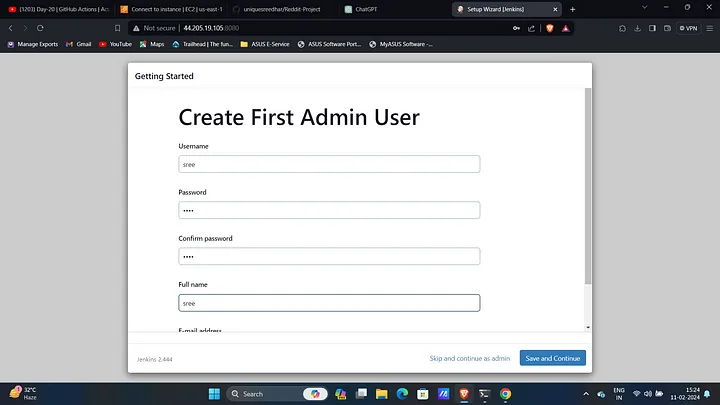Open the MyASUS Software bookmark
Screen dimensions: 720x405
pyautogui.click(x=401, y=44)
